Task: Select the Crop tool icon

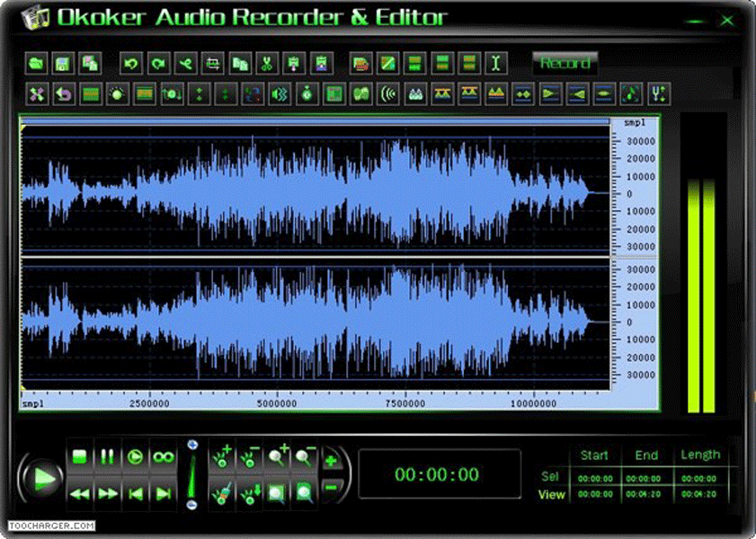Action: [213, 64]
